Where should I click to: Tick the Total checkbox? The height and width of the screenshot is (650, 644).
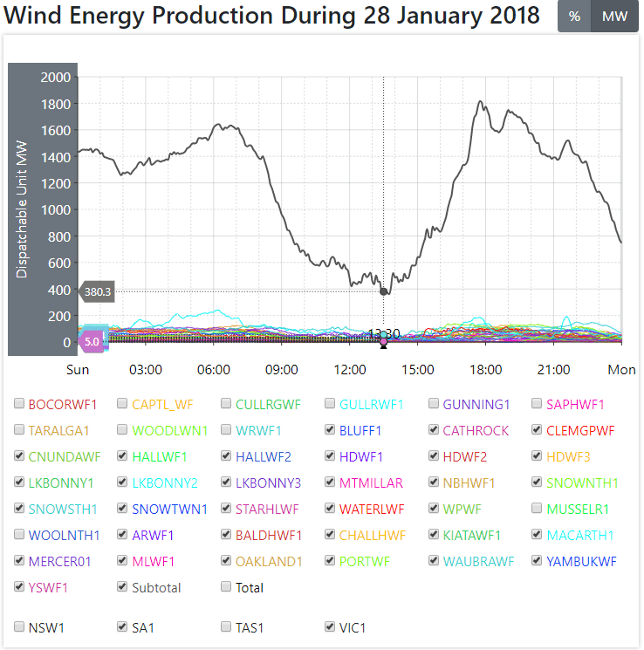227,587
